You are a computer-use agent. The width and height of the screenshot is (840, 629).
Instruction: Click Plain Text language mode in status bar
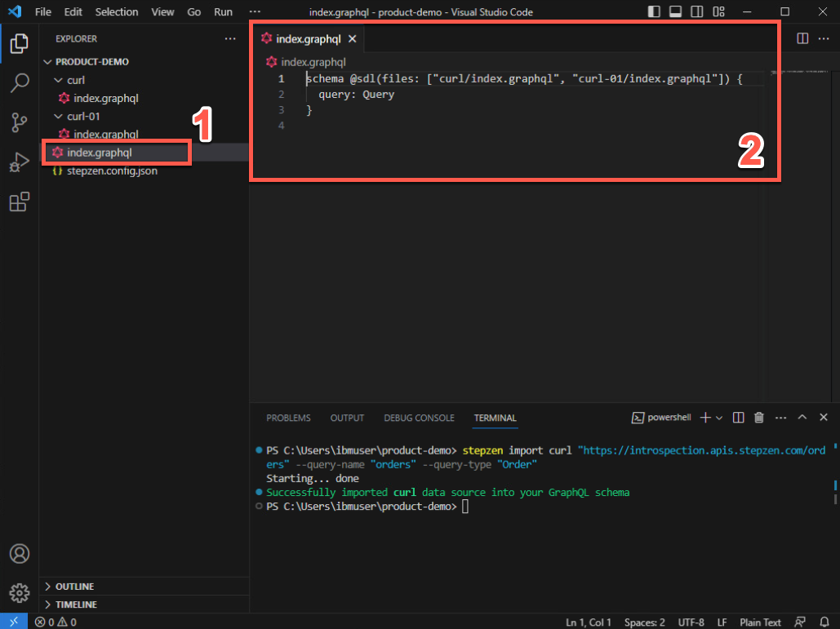760,622
